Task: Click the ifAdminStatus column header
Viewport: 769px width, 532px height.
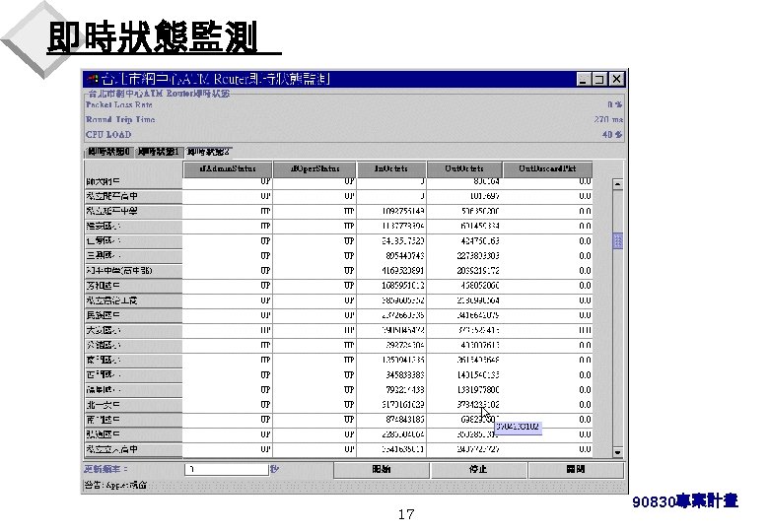Action: (x=228, y=169)
